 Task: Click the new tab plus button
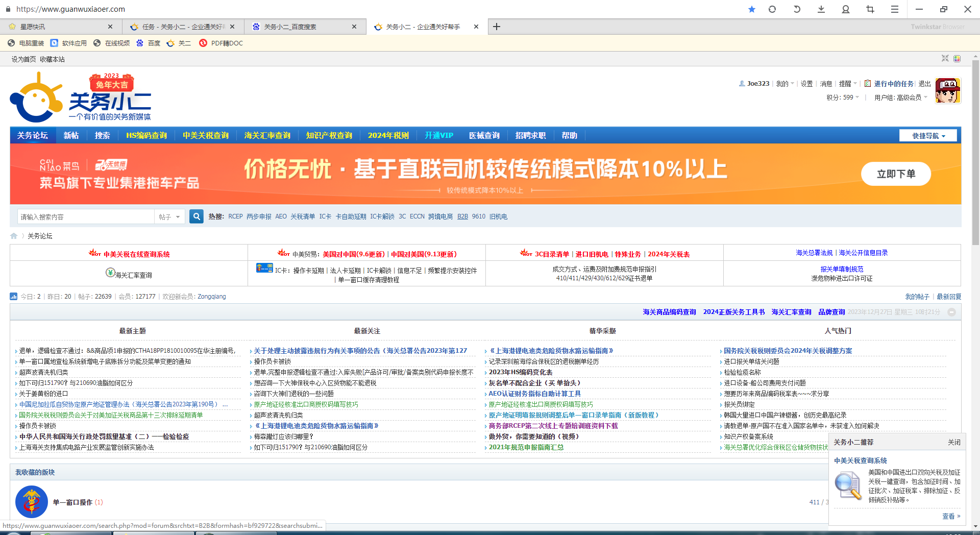[x=497, y=27]
